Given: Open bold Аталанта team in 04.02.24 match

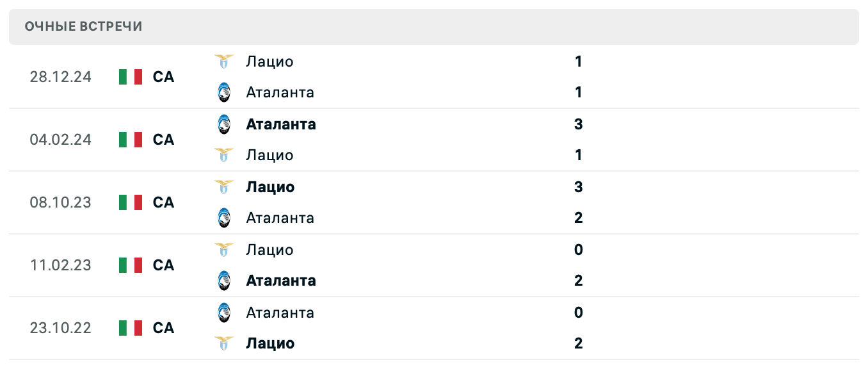Looking at the screenshot, I should point(280,124).
